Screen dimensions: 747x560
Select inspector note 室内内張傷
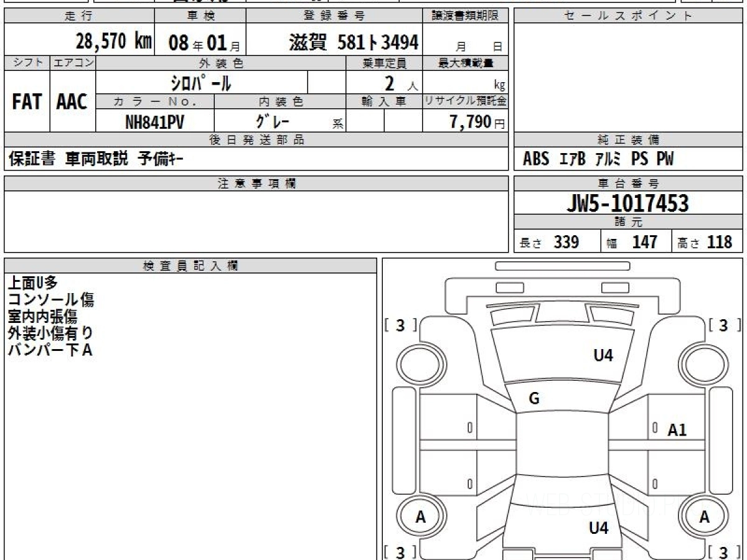point(42,316)
